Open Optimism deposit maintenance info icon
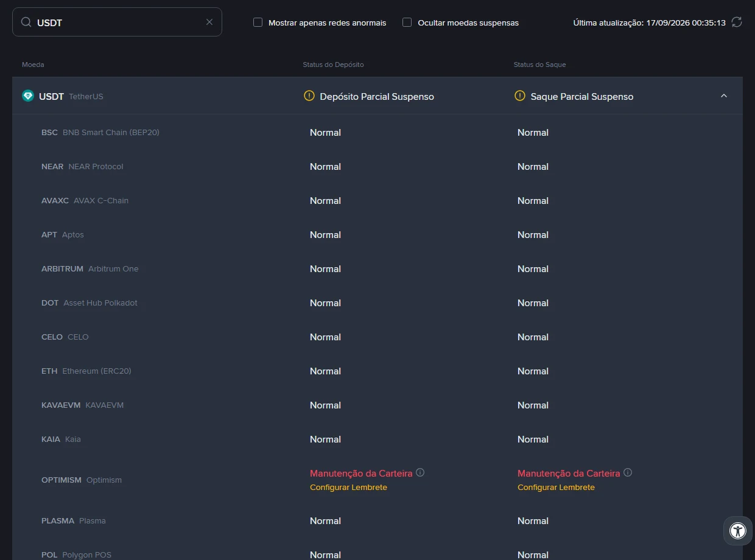The image size is (755, 560). (x=420, y=472)
